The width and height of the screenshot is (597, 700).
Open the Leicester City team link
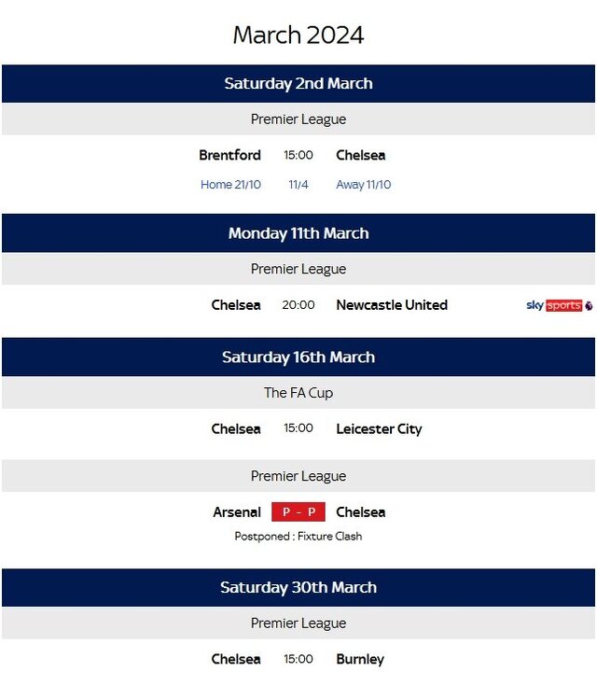click(379, 429)
